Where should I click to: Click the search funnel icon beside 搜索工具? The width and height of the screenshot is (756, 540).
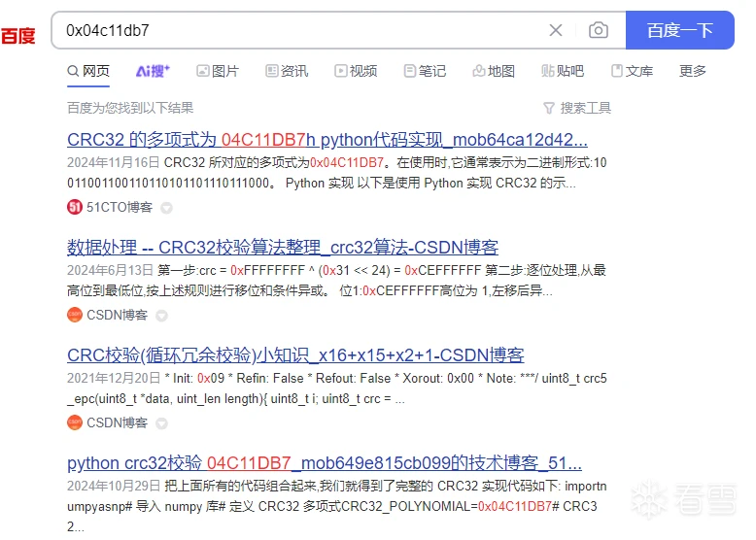point(549,108)
